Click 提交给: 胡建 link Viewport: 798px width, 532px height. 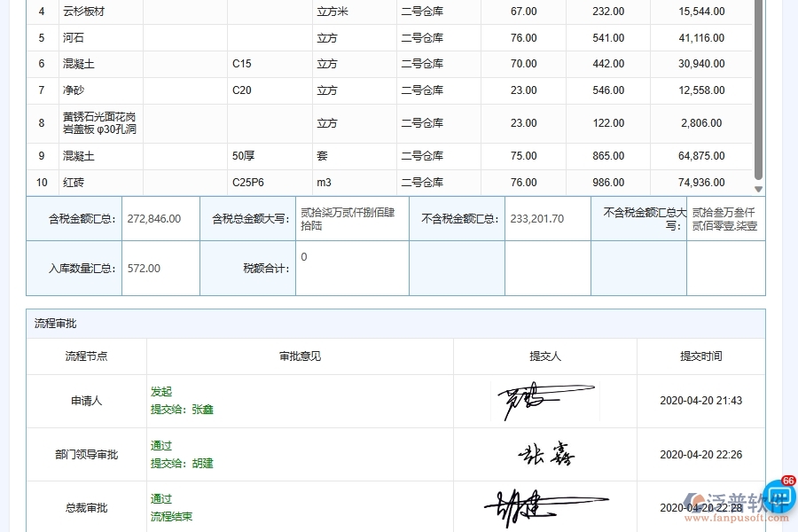[180, 463]
